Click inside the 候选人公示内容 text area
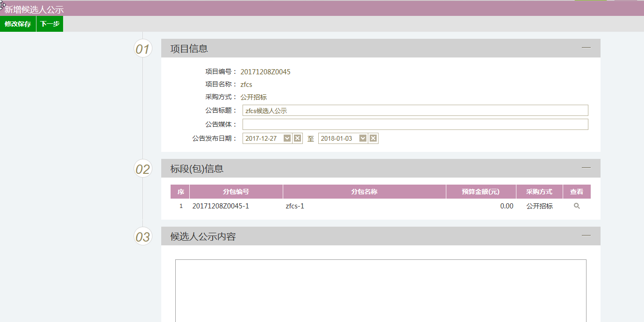 (x=380, y=290)
